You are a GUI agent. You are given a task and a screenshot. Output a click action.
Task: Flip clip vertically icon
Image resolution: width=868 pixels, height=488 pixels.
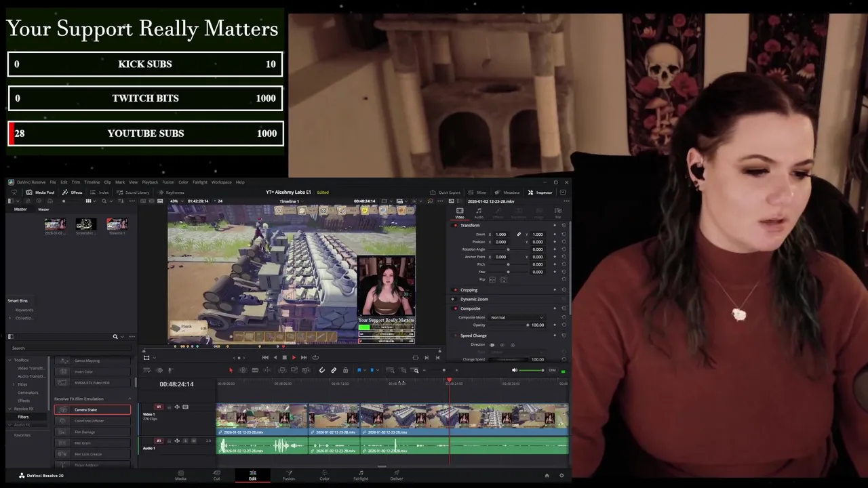[x=503, y=279]
